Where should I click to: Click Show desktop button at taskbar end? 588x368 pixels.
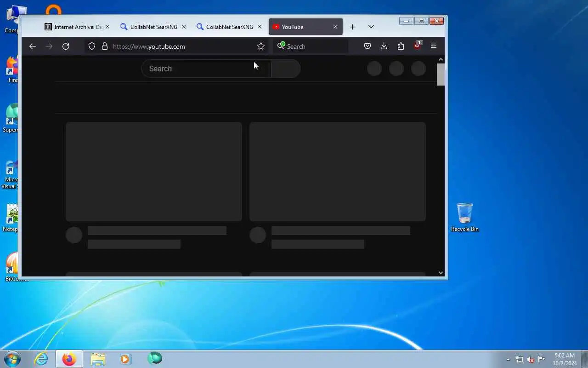584,359
